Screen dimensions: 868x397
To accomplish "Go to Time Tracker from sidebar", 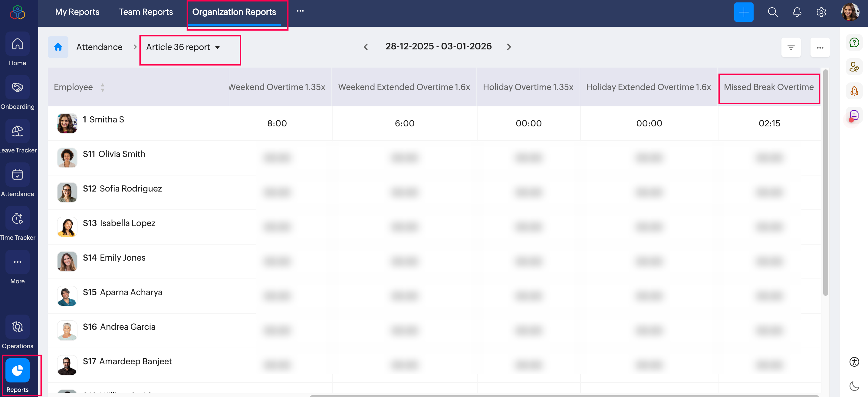I will coord(18,219).
